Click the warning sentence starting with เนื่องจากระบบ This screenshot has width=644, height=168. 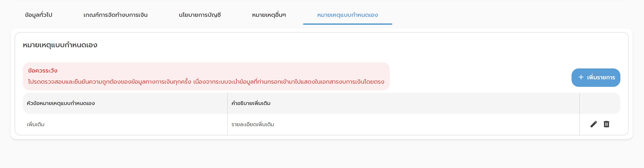[289, 82]
